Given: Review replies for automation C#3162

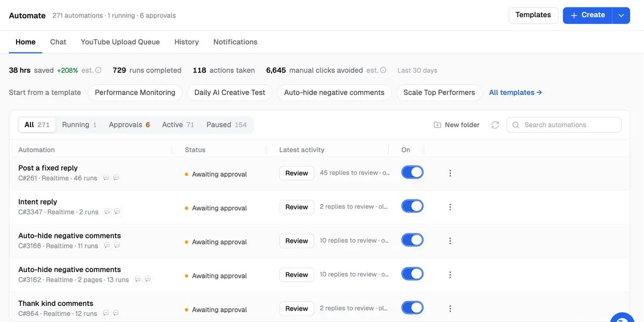Looking at the screenshot, I should click(297, 275).
